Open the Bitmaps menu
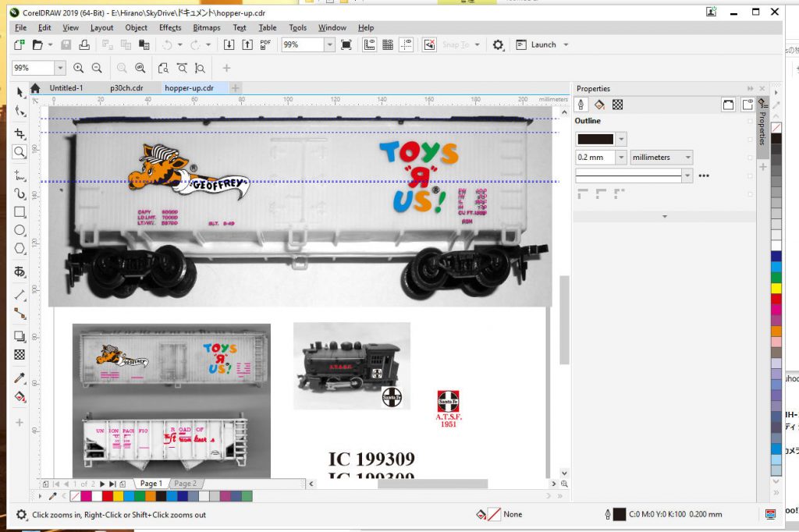 (206, 27)
